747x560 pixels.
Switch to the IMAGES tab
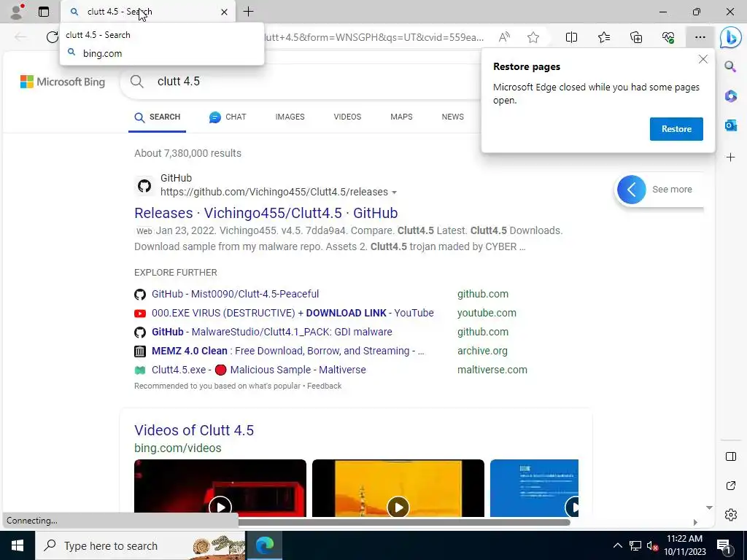pyautogui.click(x=290, y=117)
